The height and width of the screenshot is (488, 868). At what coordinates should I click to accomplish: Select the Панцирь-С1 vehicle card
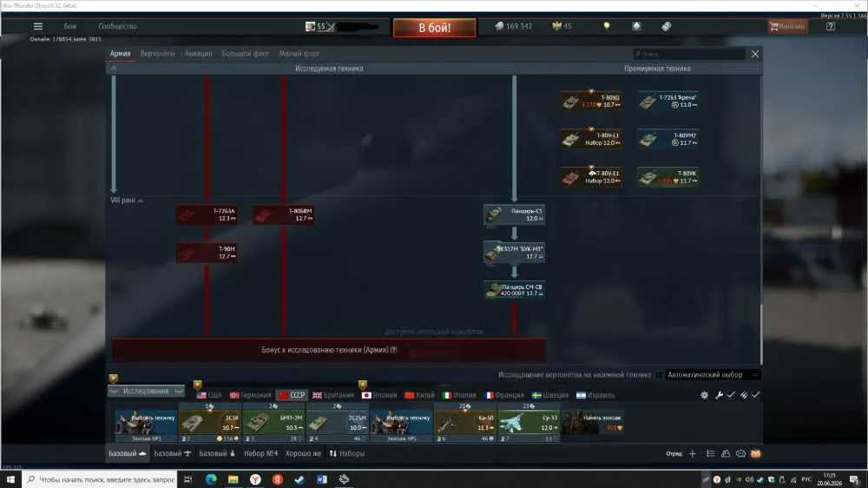[514, 215]
